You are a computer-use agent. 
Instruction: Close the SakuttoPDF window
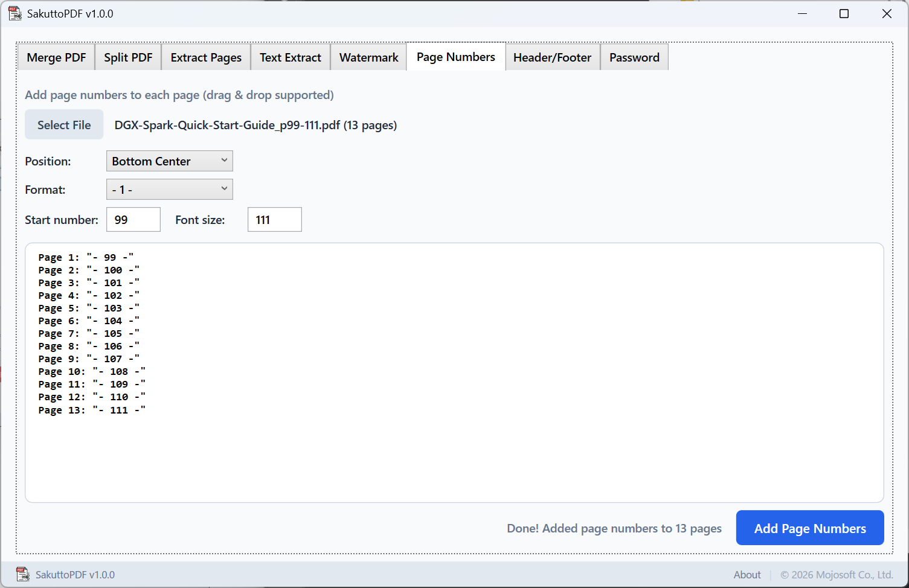point(886,13)
